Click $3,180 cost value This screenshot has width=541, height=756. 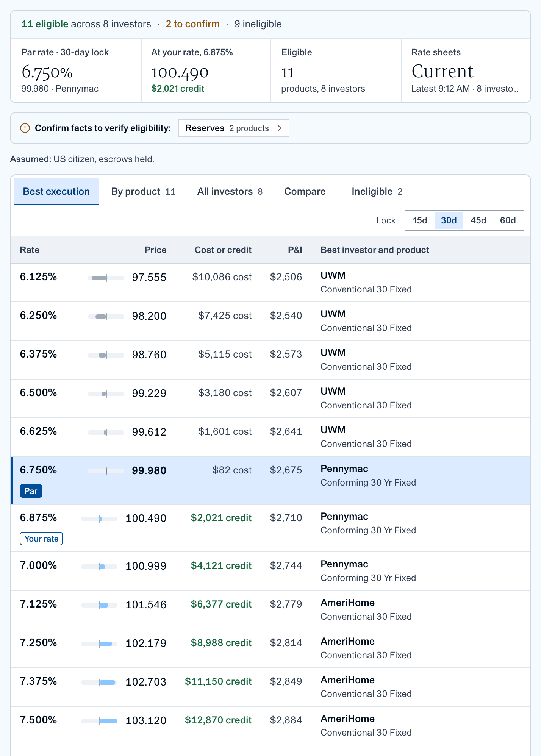[225, 393]
